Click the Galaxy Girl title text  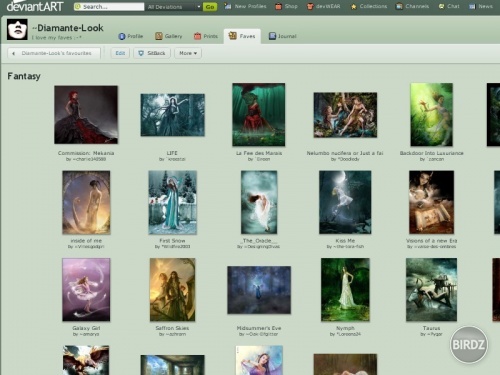(86, 328)
